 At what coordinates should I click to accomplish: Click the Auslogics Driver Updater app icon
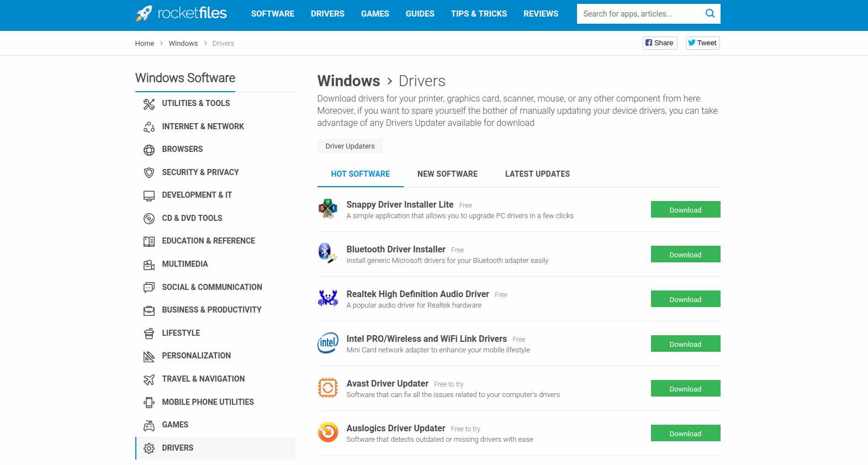coord(328,433)
